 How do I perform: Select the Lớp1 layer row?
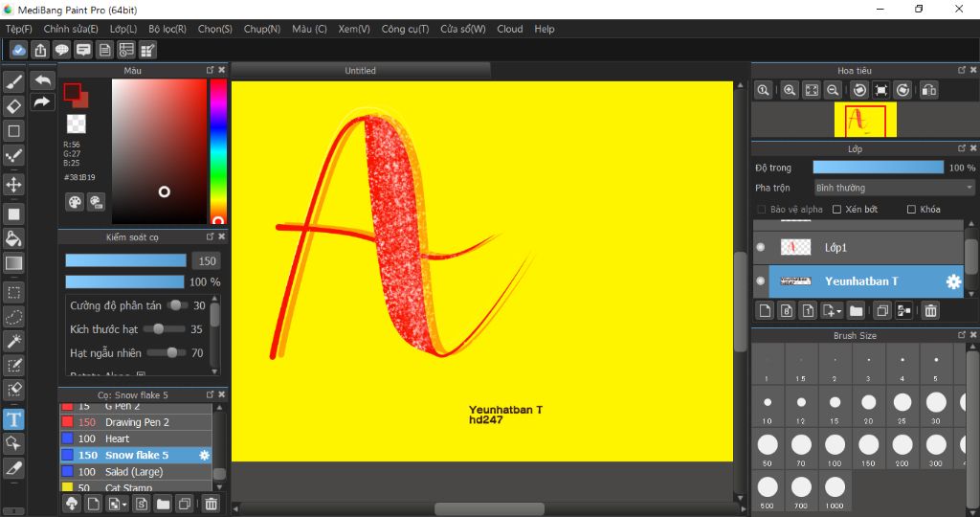[x=858, y=248]
